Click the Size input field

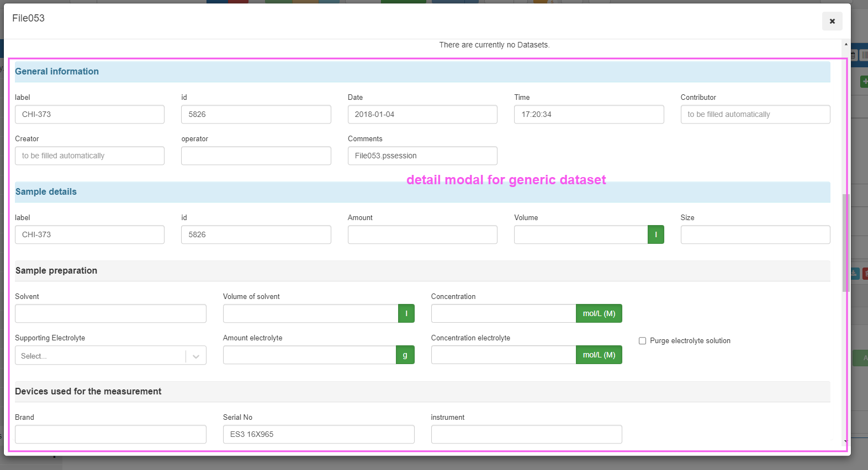pyautogui.click(x=755, y=234)
